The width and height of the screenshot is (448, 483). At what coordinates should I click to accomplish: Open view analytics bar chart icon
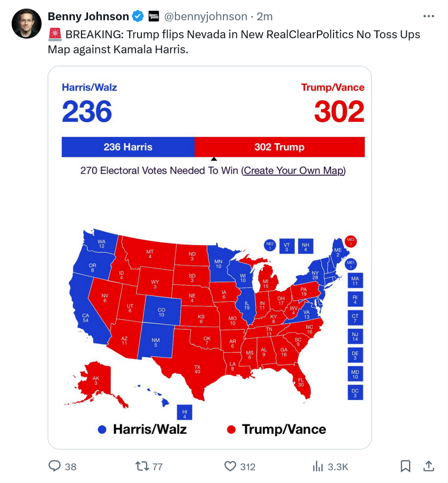[318, 466]
